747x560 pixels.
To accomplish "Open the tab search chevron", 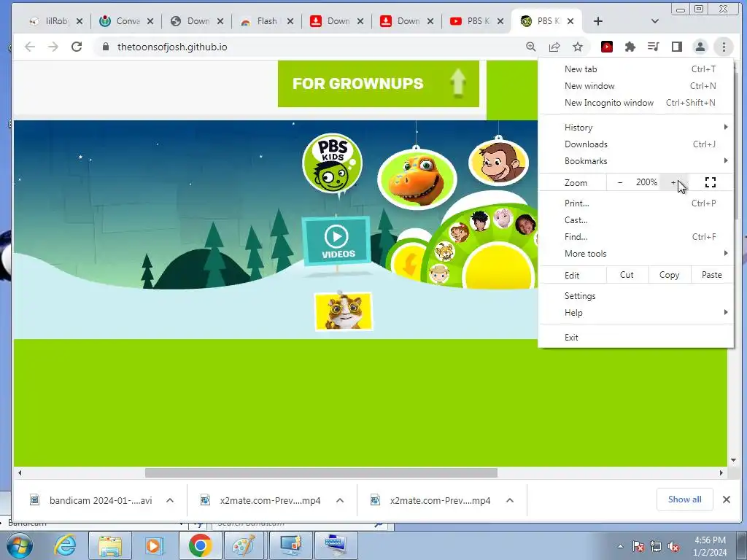I will click(654, 21).
